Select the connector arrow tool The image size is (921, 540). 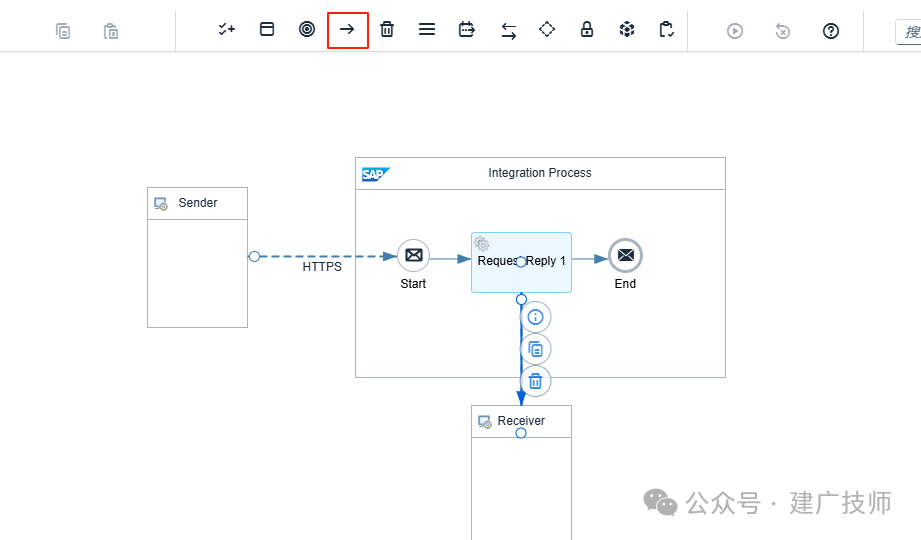(347, 29)
